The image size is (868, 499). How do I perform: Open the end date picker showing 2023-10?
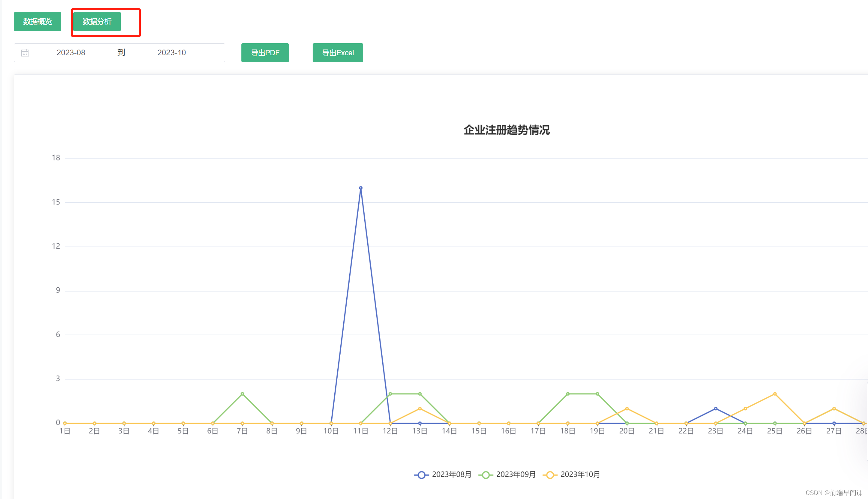pos(171,53)
